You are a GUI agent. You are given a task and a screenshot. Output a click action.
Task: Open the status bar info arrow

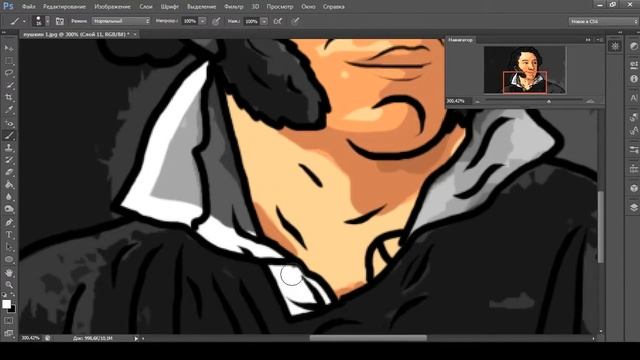click(x=136, y=338)
